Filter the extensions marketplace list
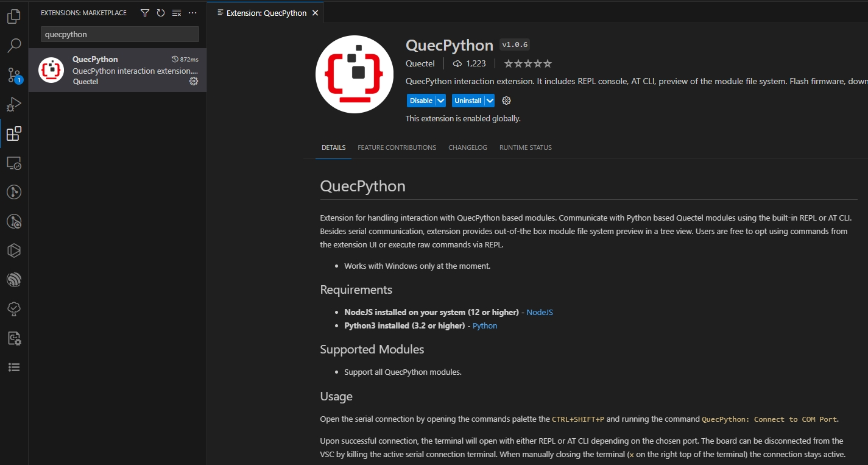868x465 pixels. pos(144,12)
